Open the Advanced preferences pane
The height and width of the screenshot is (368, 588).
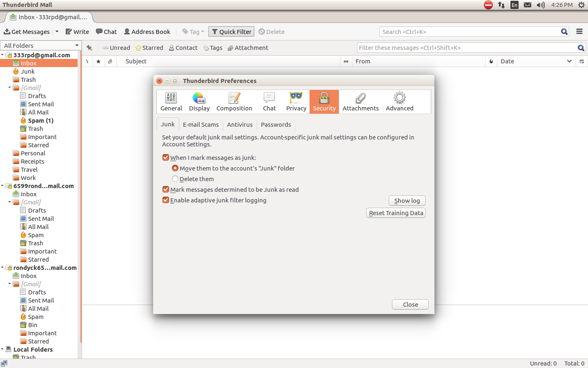tap(400, 102)
